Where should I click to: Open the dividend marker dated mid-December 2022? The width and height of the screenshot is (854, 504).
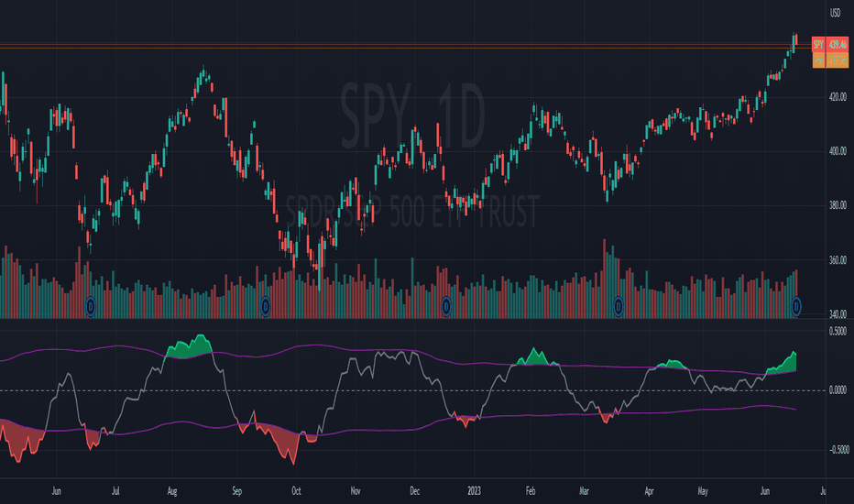click(446, 306)
